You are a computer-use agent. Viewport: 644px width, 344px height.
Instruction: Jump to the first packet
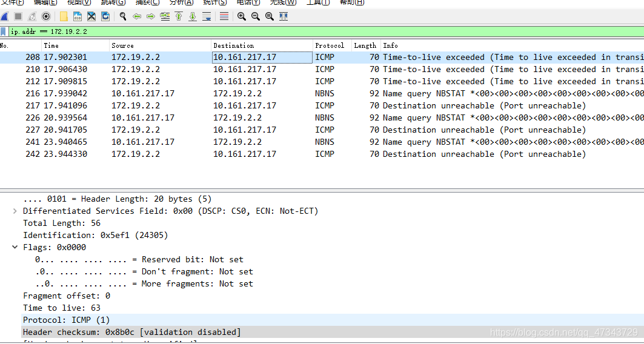tap(179, 16)
